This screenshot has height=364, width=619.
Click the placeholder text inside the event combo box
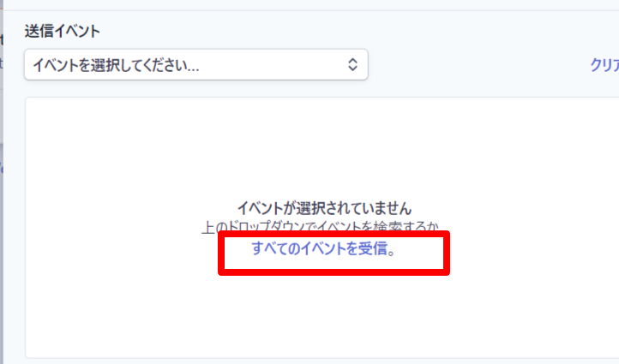(x=116, y=65)
